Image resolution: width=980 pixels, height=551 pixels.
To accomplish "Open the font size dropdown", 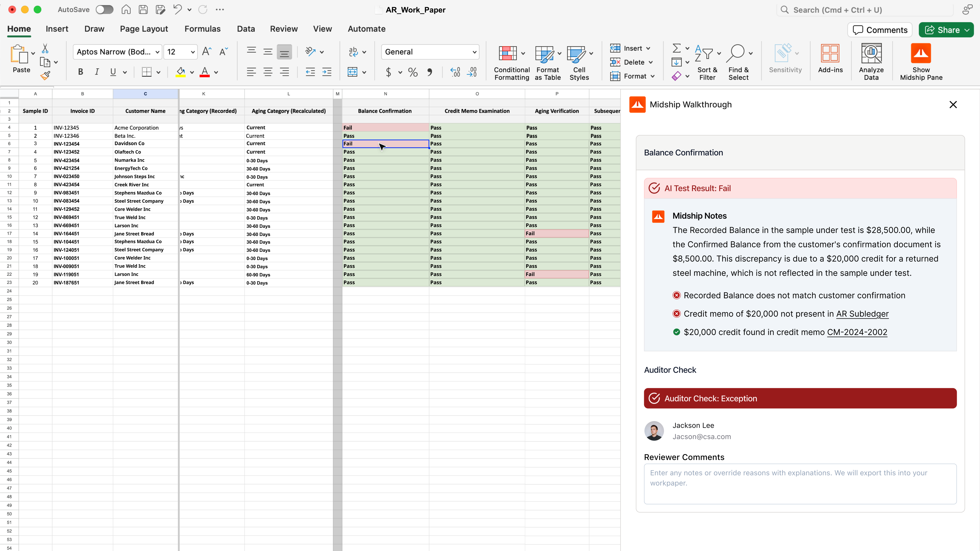I will click(192, 52).
